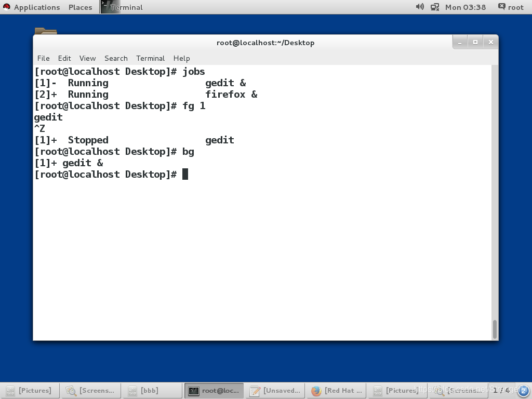532x399 pixels.
Task: Switch to [Red Hat ... Firefox taskbar window
Action: (337, 391)
